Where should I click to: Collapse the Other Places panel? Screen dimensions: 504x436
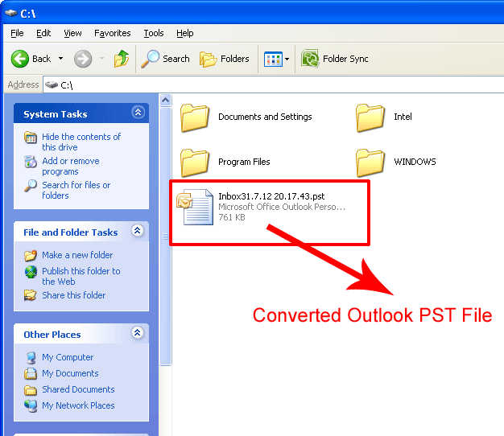coord(137,332)
